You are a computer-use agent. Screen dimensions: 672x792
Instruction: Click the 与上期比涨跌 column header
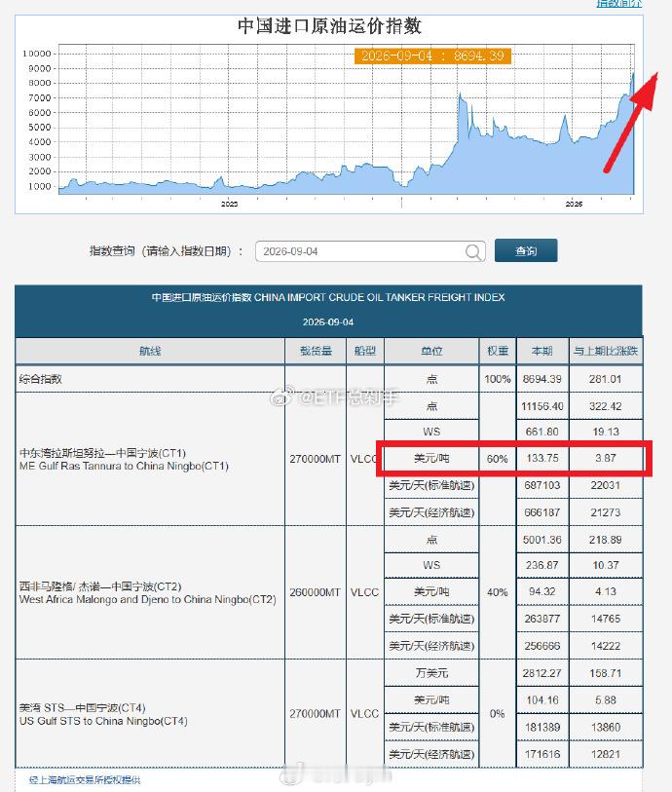(606, 351)
